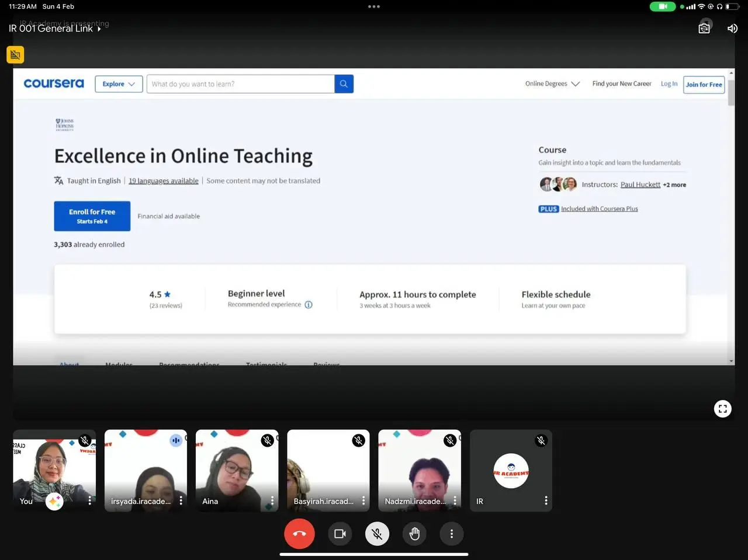
Task: Click the 3,303 already enrolled text
Action: point(89,245)
